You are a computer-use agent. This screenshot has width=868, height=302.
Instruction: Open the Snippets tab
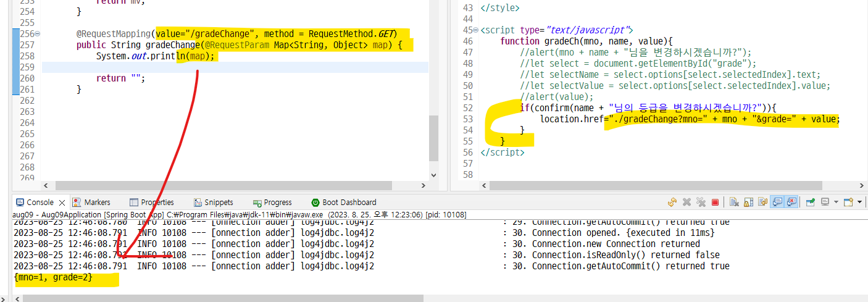[x=213, y=202]
